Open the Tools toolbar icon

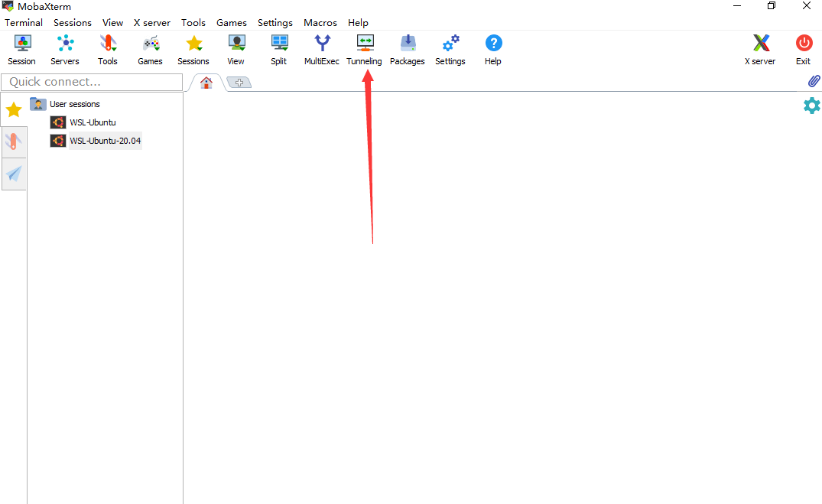pos(108,50)
